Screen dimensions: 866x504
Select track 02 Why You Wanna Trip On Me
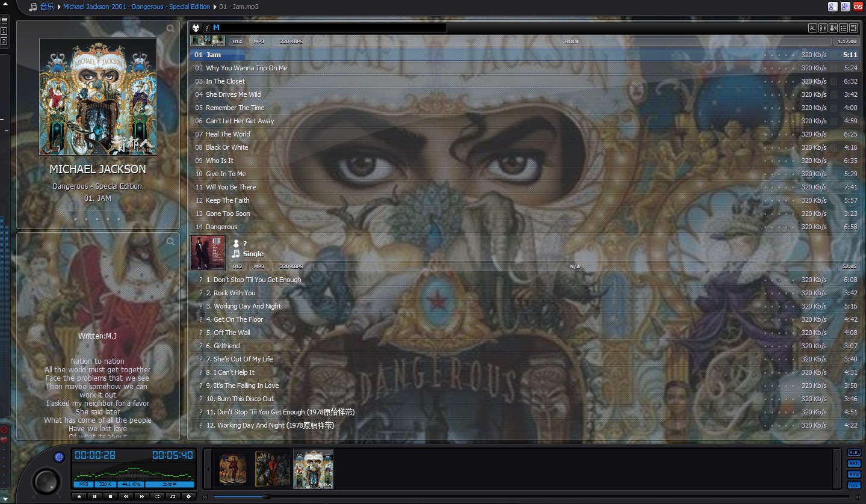click(524, 68)
